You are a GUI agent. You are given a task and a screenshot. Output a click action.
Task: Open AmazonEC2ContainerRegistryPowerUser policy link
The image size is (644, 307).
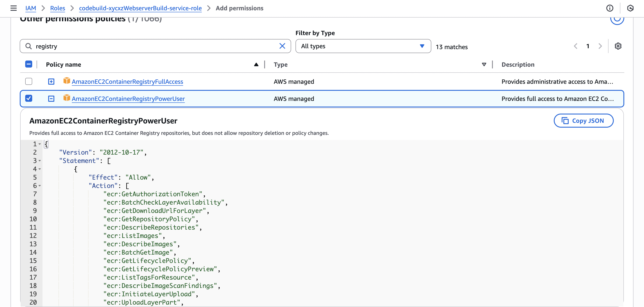tap(128, 99)
